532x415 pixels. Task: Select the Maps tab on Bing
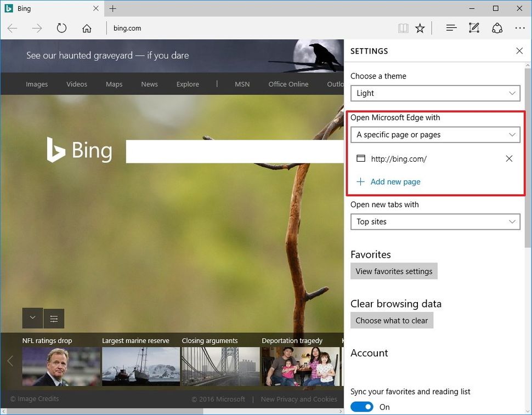tap(114, 84)
